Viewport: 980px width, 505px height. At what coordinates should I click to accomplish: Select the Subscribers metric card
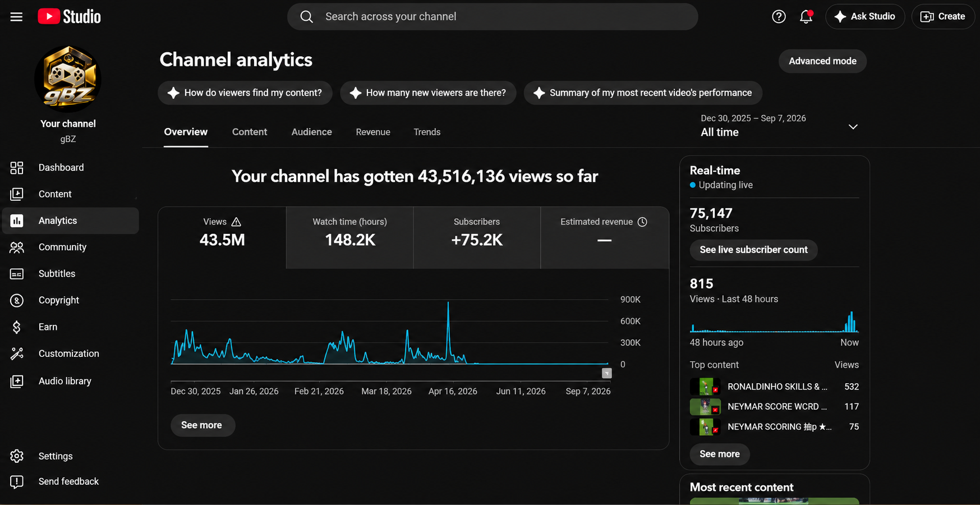(x=477, y=238)
